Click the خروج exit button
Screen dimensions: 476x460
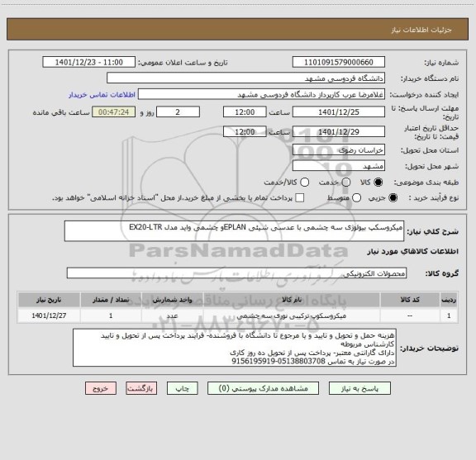coord(101,388)
